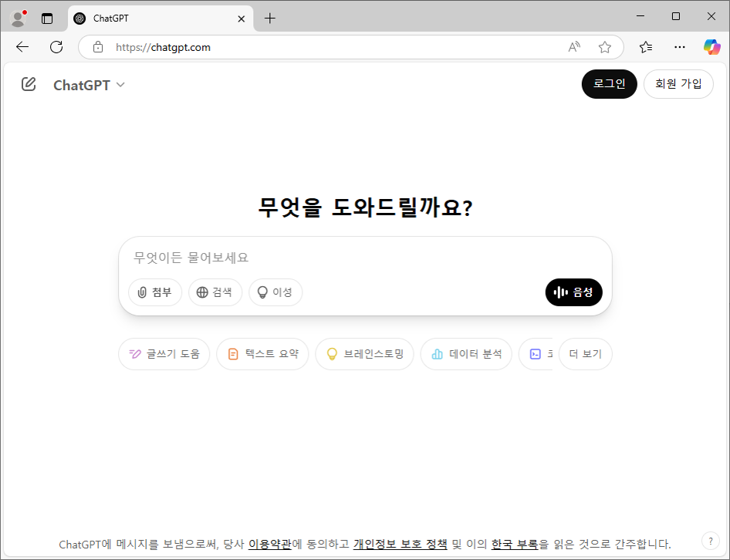This screenshot has width=730, height=560.
Task: Open the 개인정보 보호 정책 link
Action: click(x=400, y=544)
